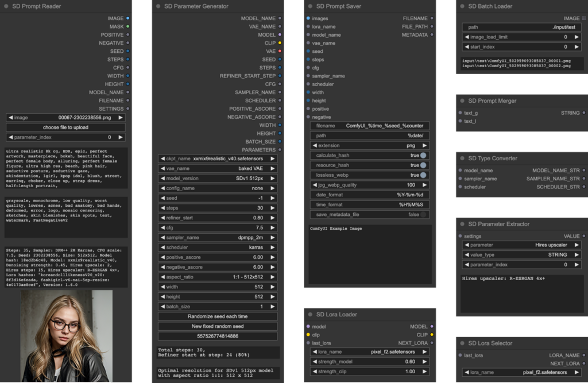This screenshot has width=588, height=383.
Task: Adjust the strength_model value on Lora Loader
Action: (370, 361)
